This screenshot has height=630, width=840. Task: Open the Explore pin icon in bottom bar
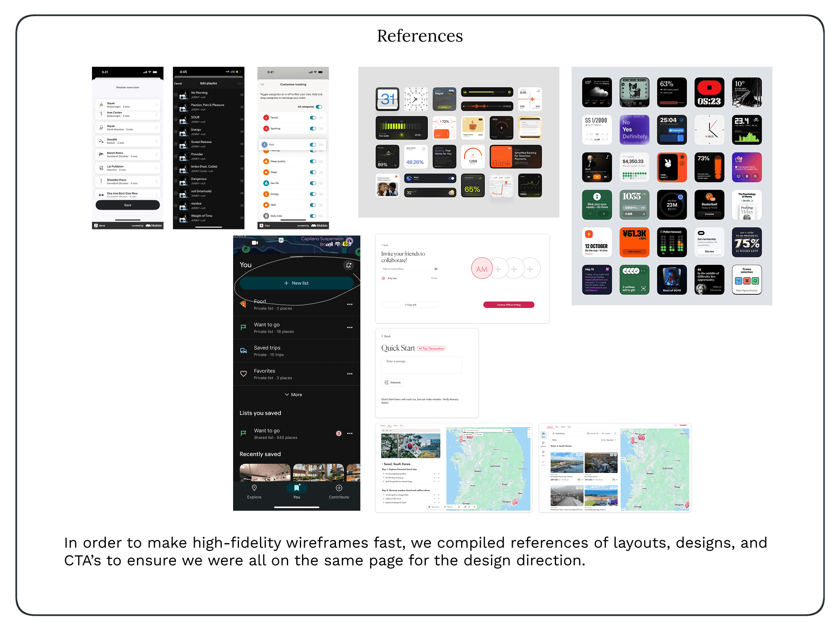tap(254, 488)
